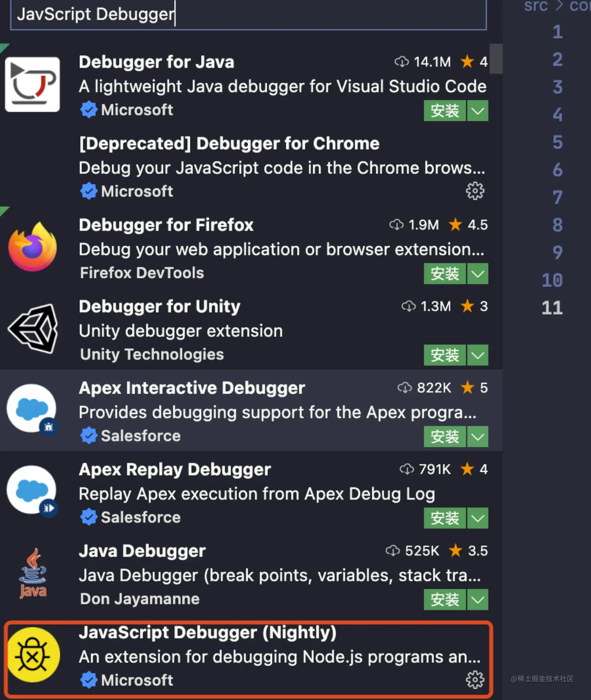Image resolution: width=591 pixels, height=700 pixels.
Task: Click the yellow JavaScript Debugger bug icon
Action: pos(34,655)
